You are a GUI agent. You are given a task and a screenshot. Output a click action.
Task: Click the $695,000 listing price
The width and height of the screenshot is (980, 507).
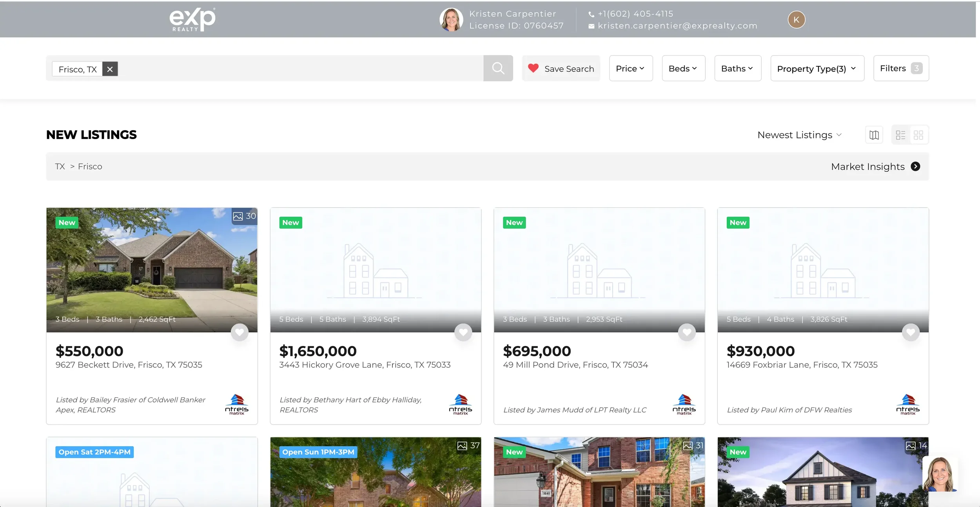pyautogui.click(x=537, y=351)
